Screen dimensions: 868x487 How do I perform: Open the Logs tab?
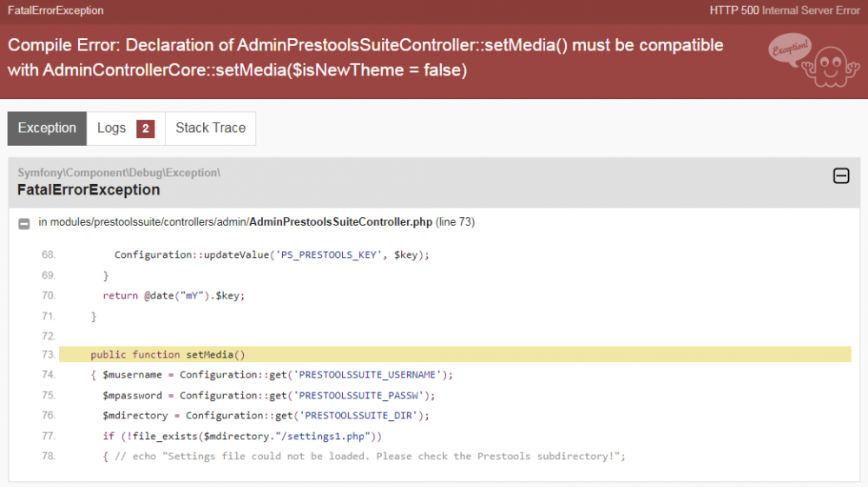[x=112, y=128]
